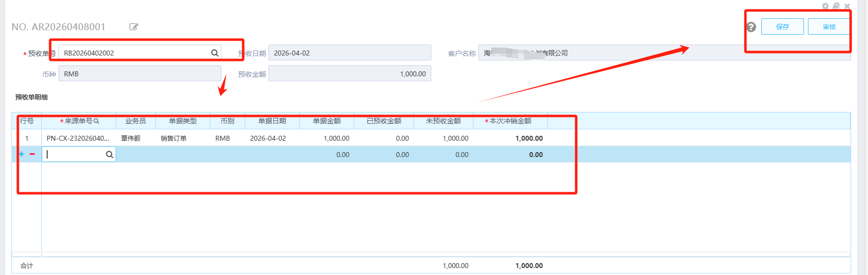
Task: Click the grid's horizontal scrollbar
Action: click(x=446, y=254)
